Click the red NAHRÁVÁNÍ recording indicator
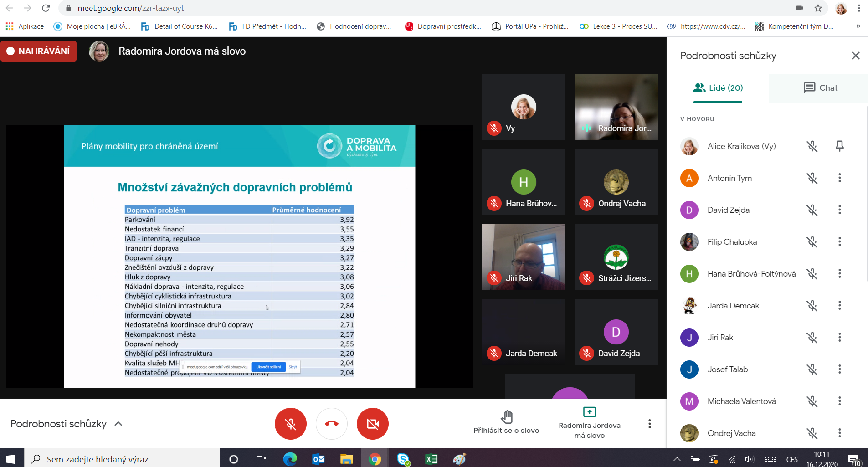 pos(39,51)
